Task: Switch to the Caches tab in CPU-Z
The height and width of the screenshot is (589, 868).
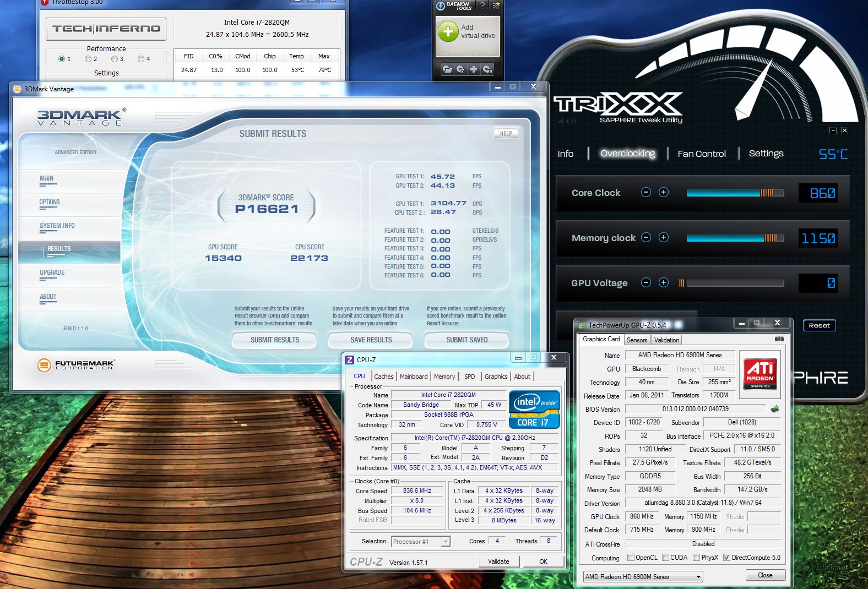Action: pyautogui.click(x=384, y=377)
